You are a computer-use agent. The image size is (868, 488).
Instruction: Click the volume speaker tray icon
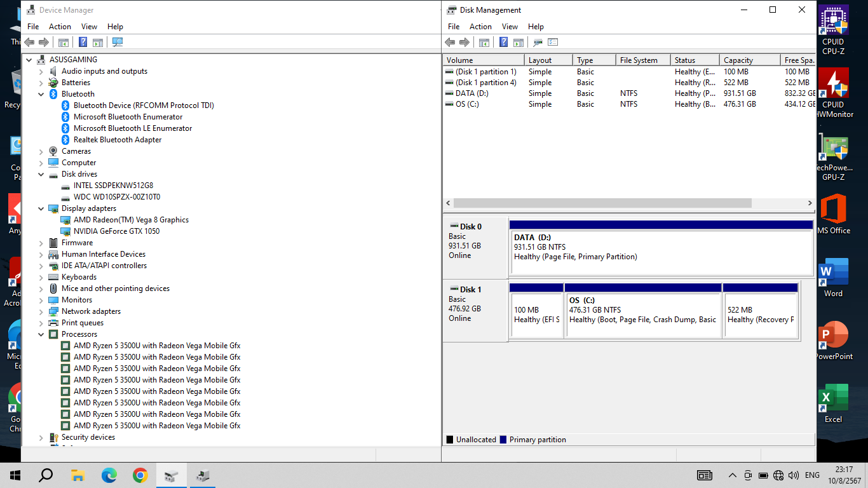point(794,475)
